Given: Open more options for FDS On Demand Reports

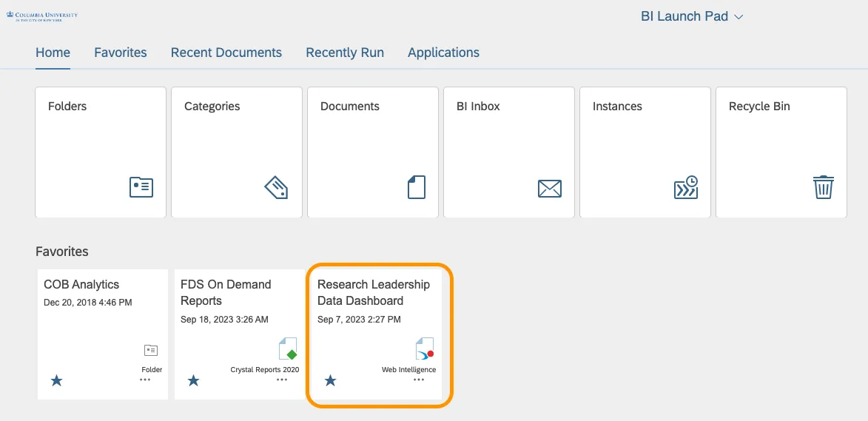Looking at the screenshot, I should [282, 380].
